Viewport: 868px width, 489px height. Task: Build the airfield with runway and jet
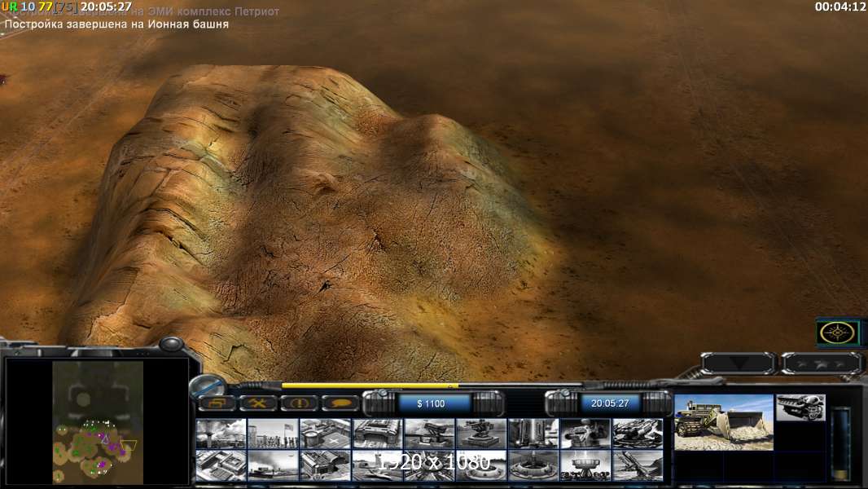coord(377,465)
